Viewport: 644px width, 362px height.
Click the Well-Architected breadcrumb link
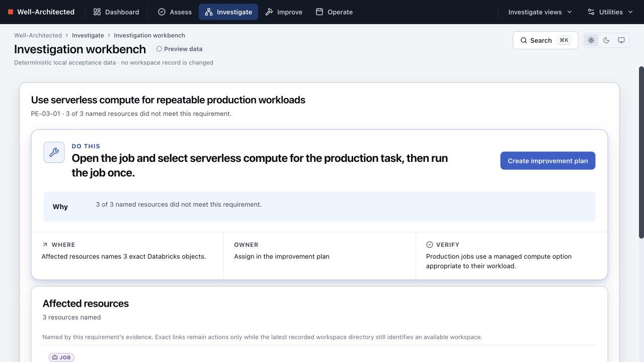pyautogui.click(x=38, y=35)
